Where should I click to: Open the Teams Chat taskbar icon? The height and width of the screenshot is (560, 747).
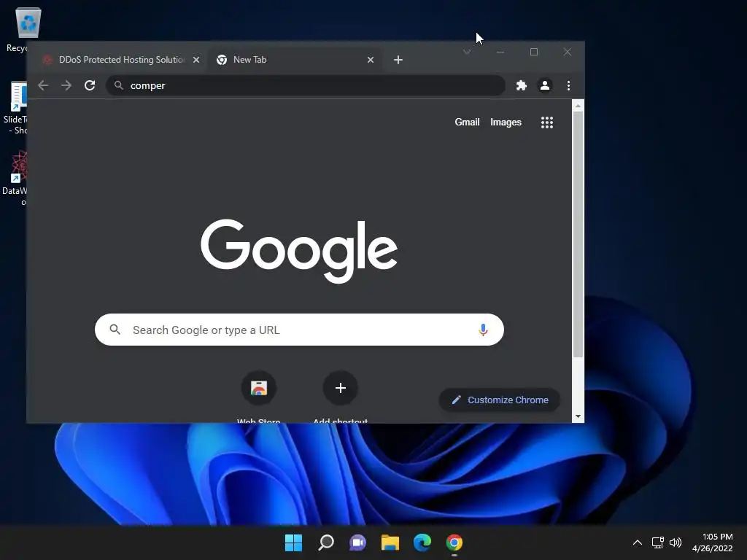357,542
